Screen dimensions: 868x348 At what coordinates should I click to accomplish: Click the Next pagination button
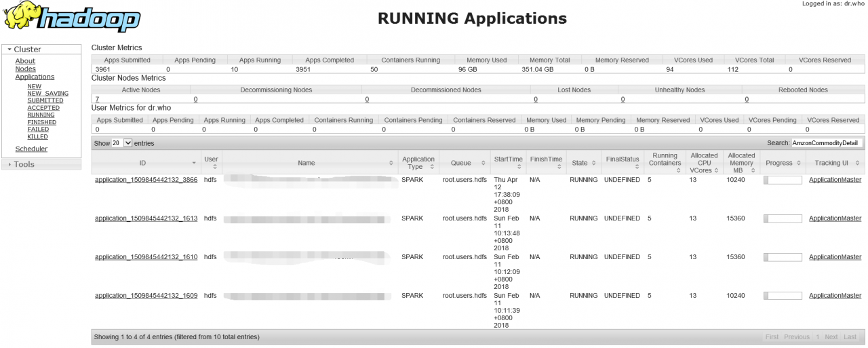(831, 337)
